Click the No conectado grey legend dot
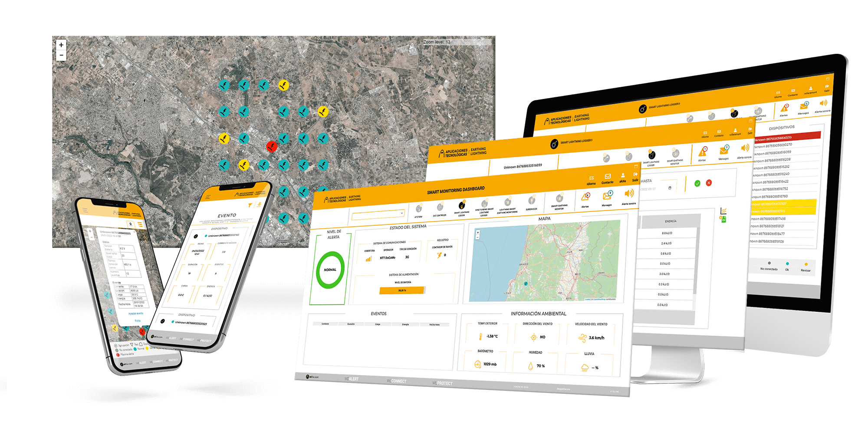868x432 pixels. click(x=769, y=263)
